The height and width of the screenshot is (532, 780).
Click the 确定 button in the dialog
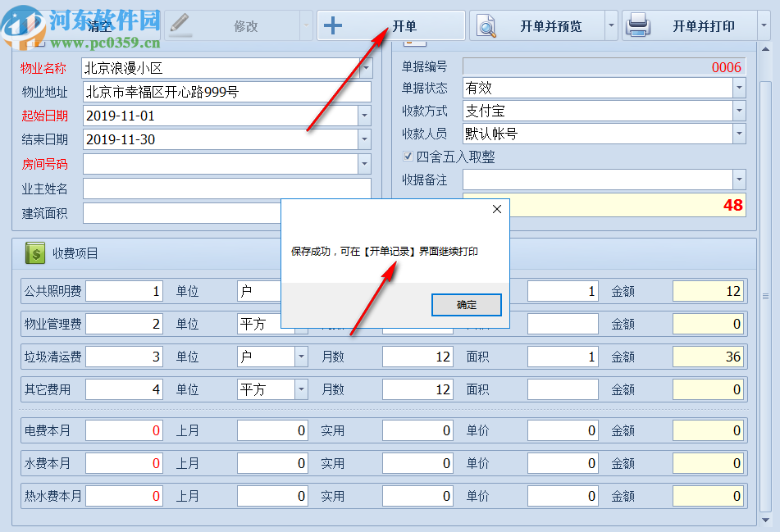tap(466, 304)
